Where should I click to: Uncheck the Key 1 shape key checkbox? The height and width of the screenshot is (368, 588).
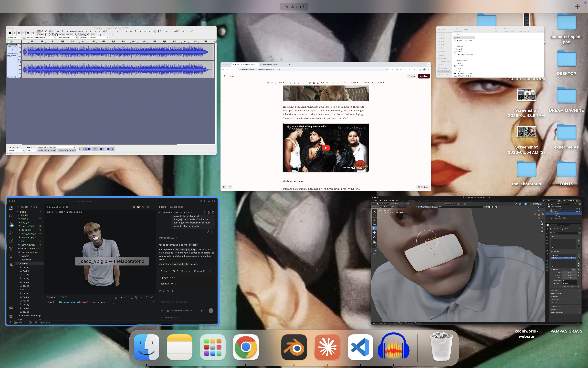point(572,258)
